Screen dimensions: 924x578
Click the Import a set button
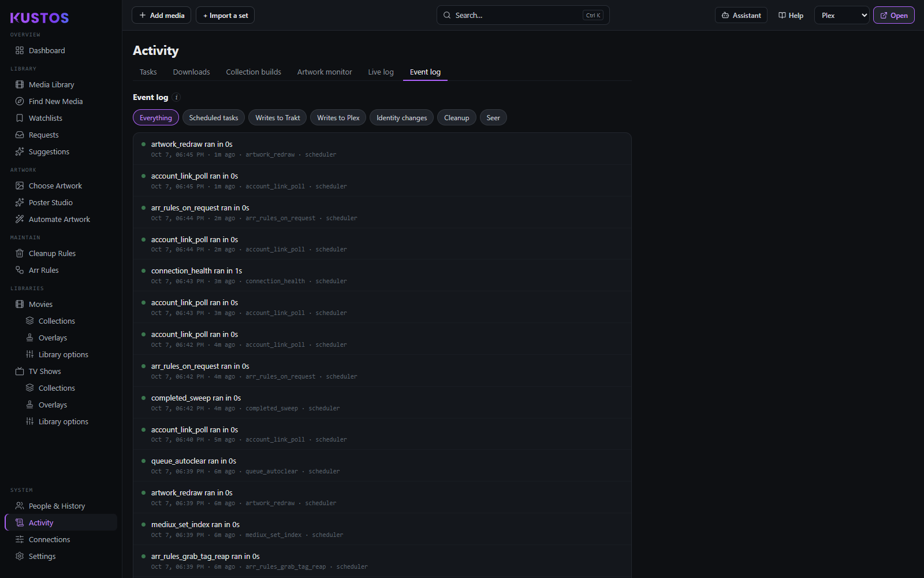click(x=225, y=15)
